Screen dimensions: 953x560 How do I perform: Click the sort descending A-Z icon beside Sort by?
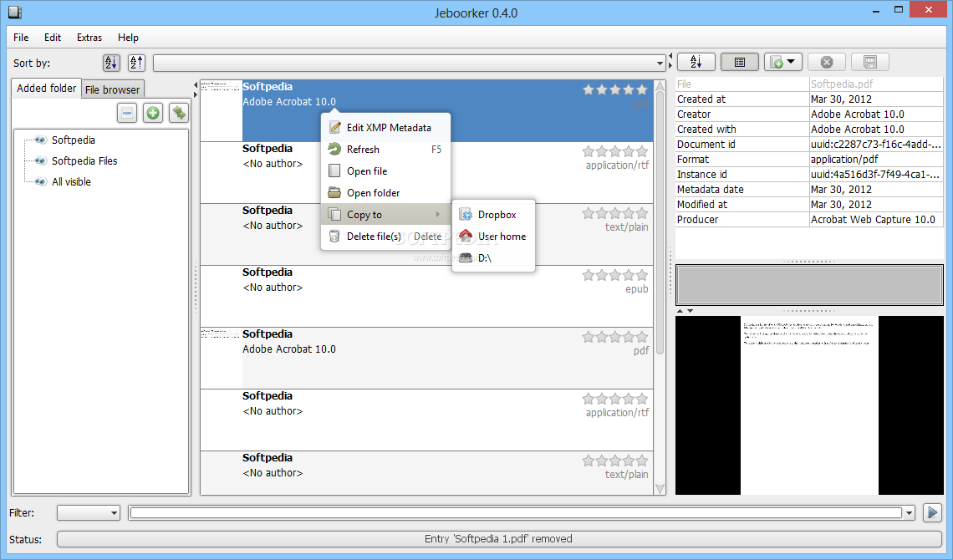[111, 63]
